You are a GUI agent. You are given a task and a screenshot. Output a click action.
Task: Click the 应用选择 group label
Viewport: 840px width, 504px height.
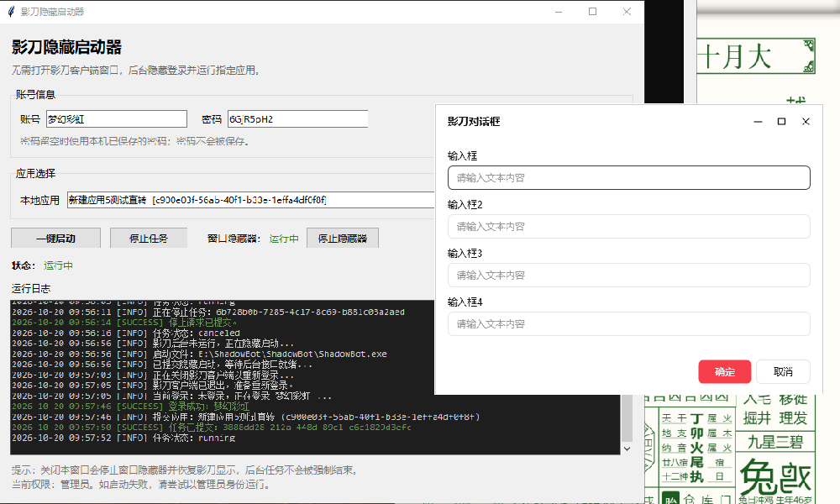click(35, 173)
